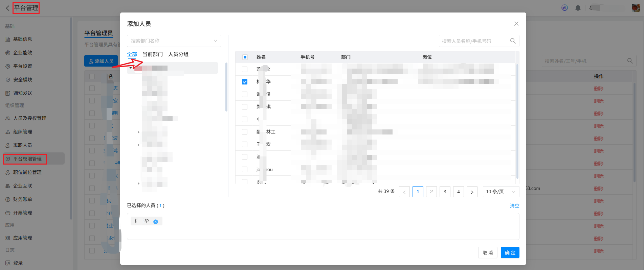Click the 确定 button

(x=510, y=252)
